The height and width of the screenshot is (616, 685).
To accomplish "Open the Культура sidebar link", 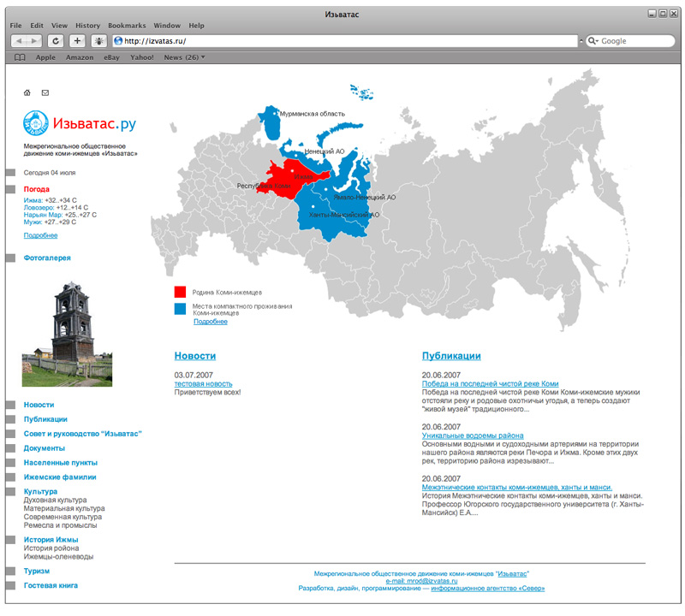I will pos(40,491).
